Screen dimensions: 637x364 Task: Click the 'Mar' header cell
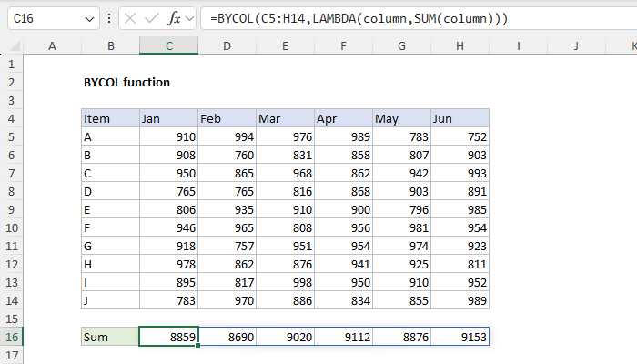click(285, 118)
